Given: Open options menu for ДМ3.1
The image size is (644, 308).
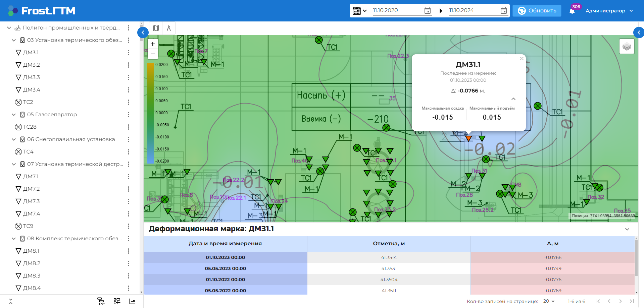Looking at the screenshot, I should click(x=129, y=53).
